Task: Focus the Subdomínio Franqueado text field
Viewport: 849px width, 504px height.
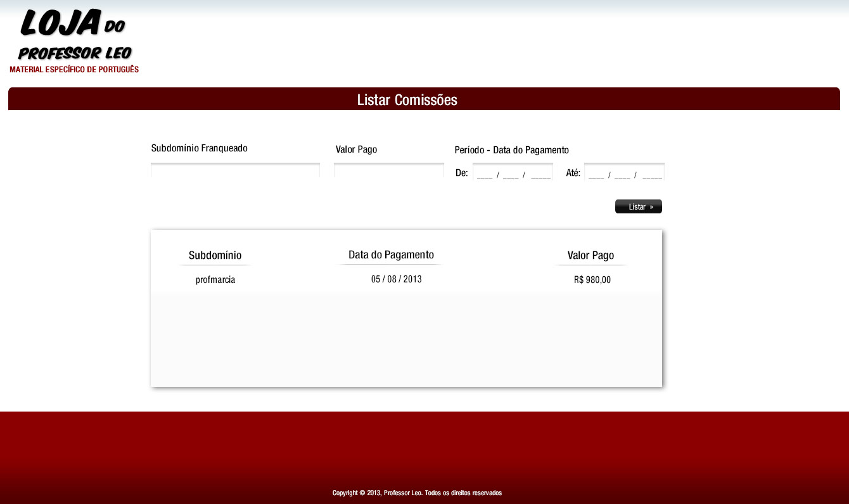Action: (235, 171)
